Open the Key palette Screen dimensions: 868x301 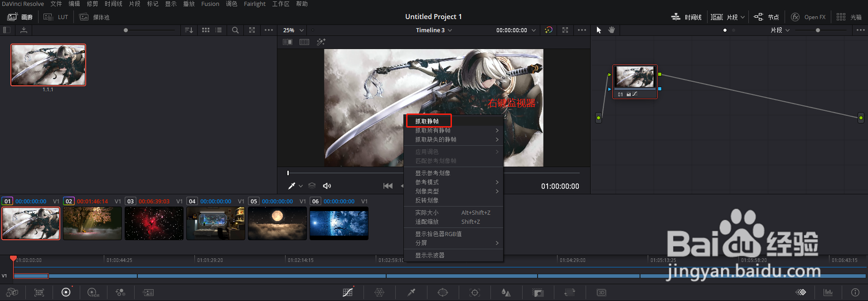coord(538,292)
